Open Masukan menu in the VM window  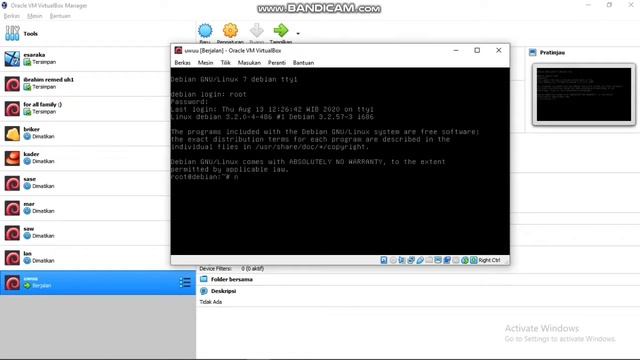pos(249,62)
